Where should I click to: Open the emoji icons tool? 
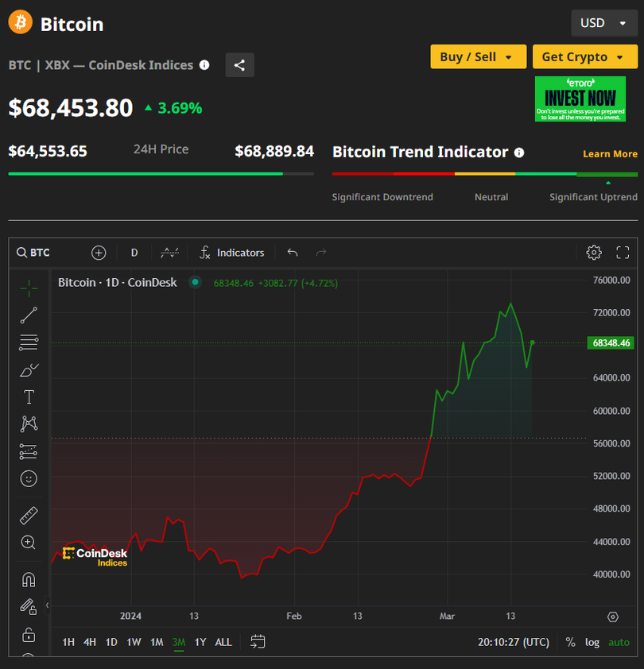pos(29,478)
